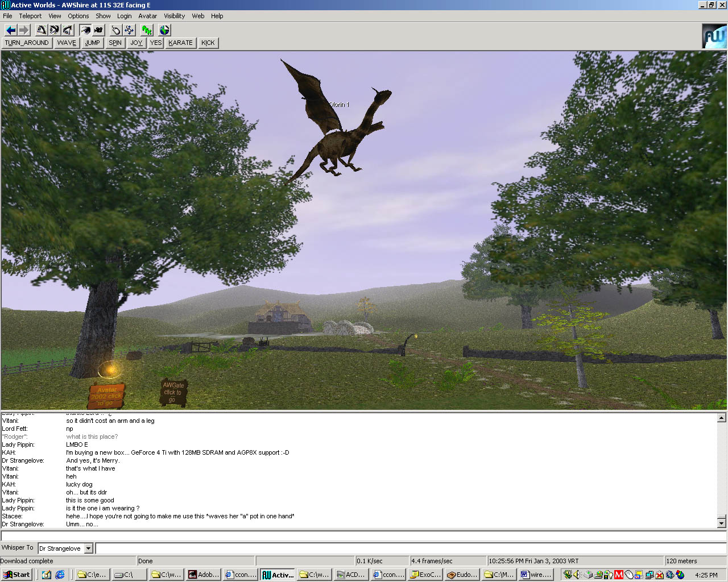Open the Teleport menu
The image size is (728, 582).
pos(30,16)
